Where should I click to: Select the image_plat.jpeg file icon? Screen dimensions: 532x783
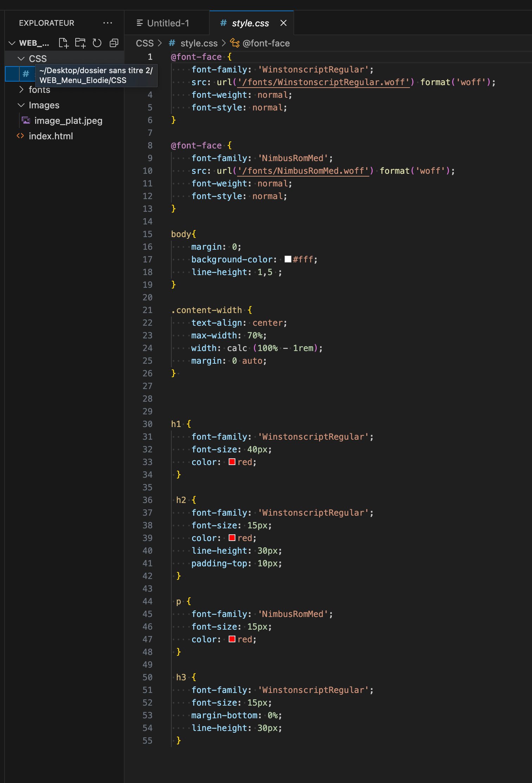pyautogui.click(x=26, y=121)
